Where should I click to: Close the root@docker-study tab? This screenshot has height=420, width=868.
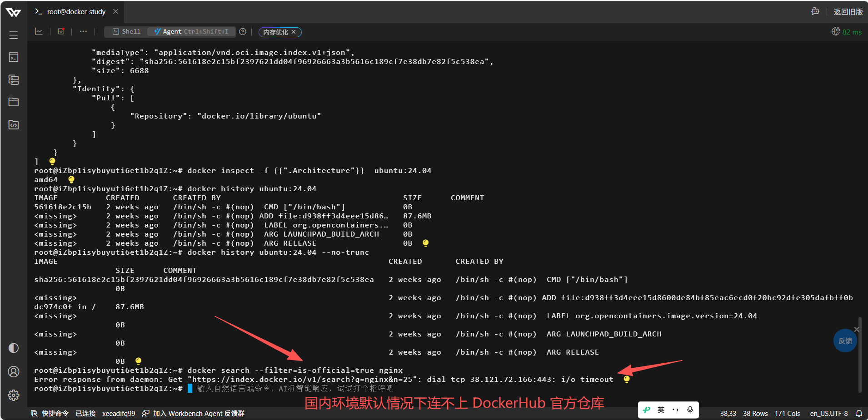116,11
